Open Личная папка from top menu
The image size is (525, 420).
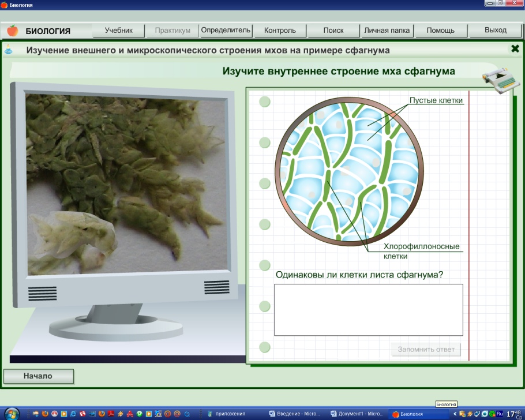(x=387, y=31)
